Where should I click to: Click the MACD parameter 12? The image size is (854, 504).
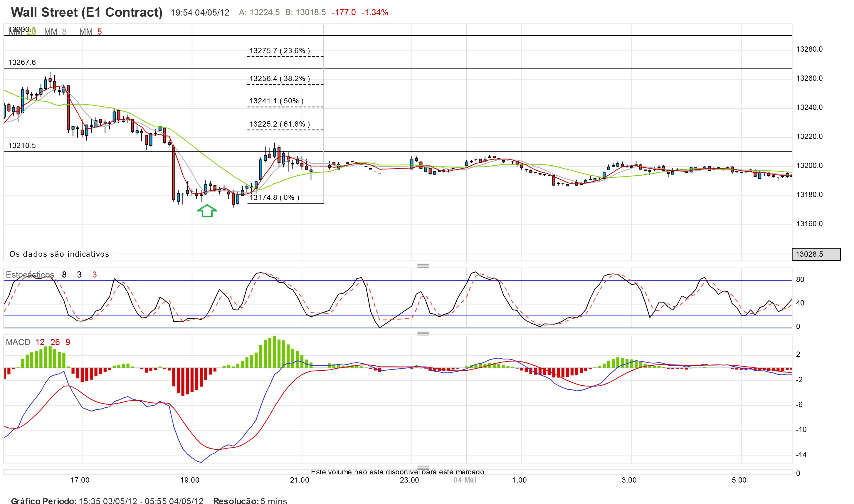(40, 342)
